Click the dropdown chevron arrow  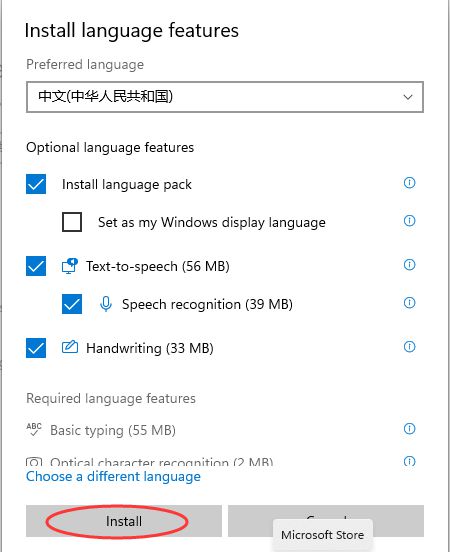[408, 97]
